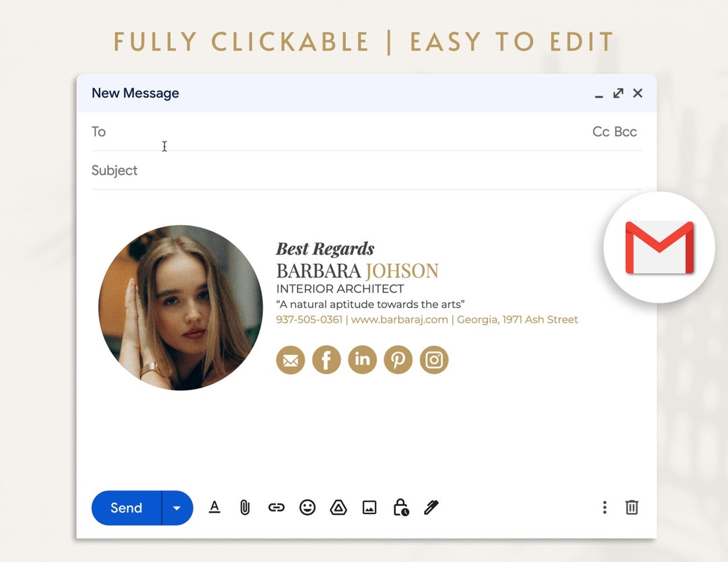This screenshot has height=562, width=728.
Task: Select the Pinterest icon in the signature
Action: 398,360
